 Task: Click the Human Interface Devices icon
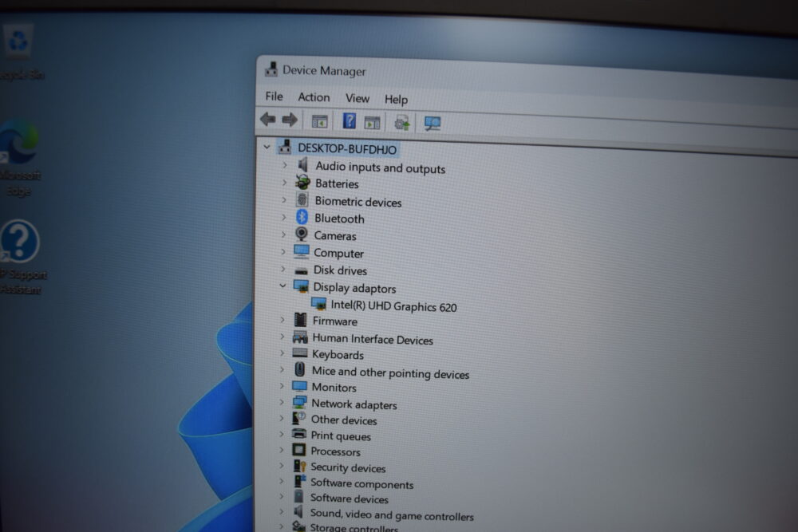[300, 337]
